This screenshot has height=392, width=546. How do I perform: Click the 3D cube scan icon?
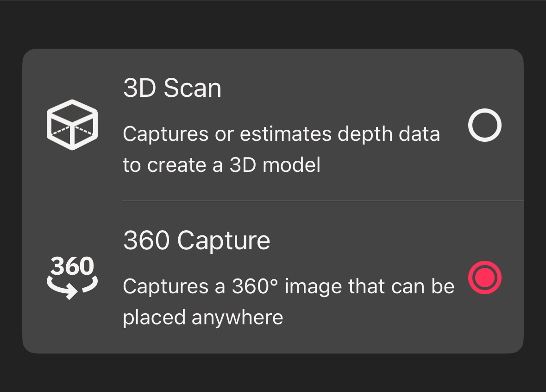(x=72, y=125)
